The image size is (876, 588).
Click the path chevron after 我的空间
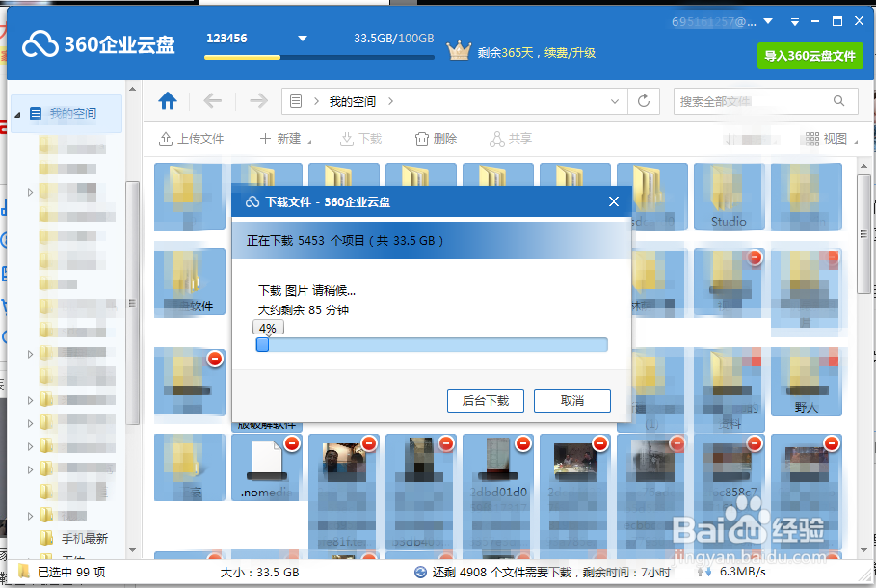(x=390, y=101)
